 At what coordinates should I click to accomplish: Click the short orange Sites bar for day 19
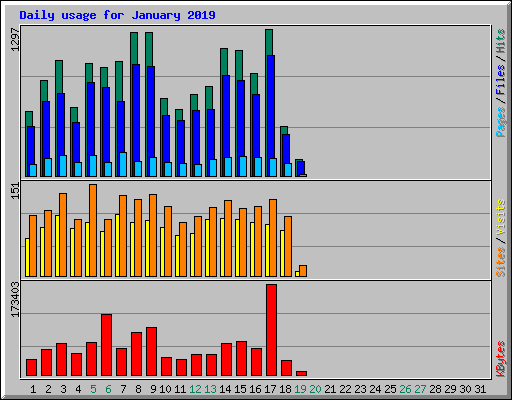[303, 271]
